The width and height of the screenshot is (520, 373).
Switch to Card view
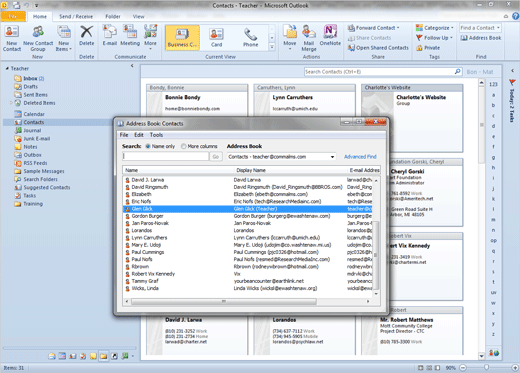coord(216,38)
